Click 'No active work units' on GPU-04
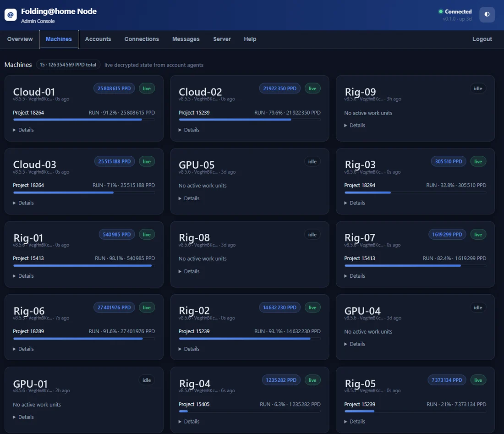 [x=368, y=331]
